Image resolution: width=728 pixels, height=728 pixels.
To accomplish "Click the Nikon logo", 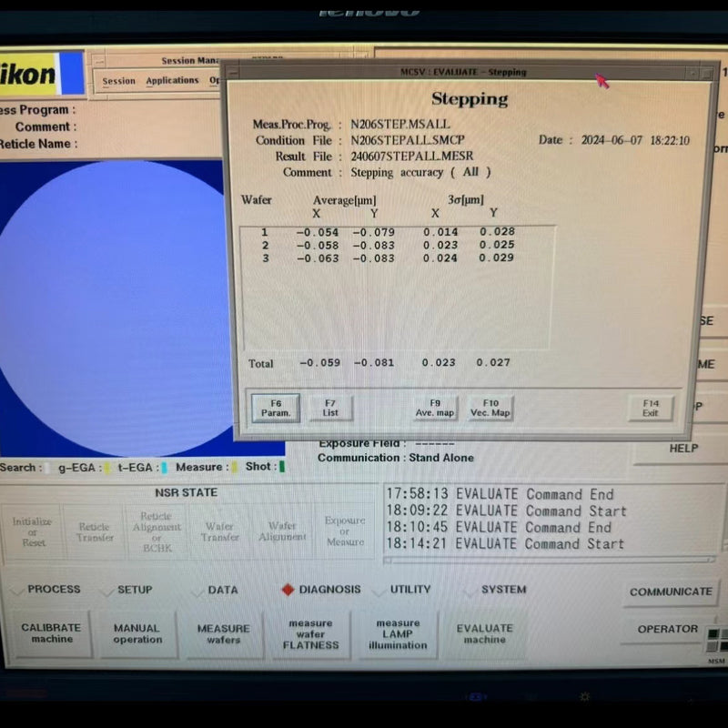I will (x=36, y=74).
